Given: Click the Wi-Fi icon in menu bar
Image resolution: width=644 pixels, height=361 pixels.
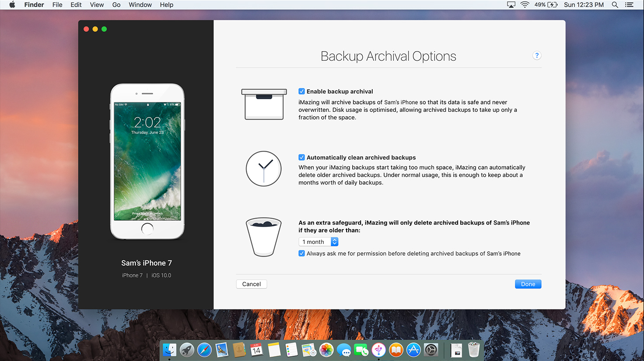Looking at the screenshot, I should click(525, 5).
